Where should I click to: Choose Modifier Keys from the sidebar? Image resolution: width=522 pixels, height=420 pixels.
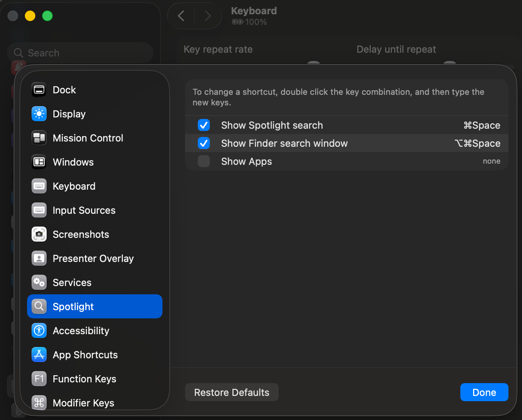point(83,403)
